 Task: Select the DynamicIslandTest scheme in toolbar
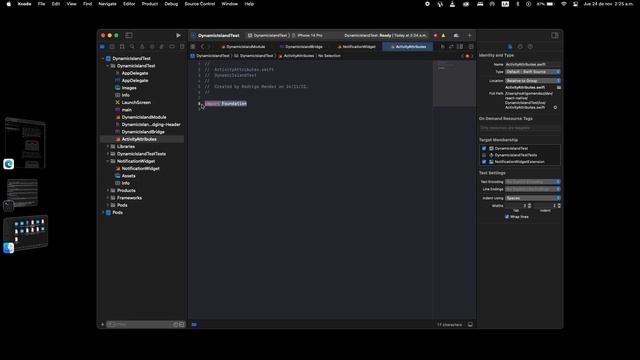pyautogui.click(x=268, y=36)
